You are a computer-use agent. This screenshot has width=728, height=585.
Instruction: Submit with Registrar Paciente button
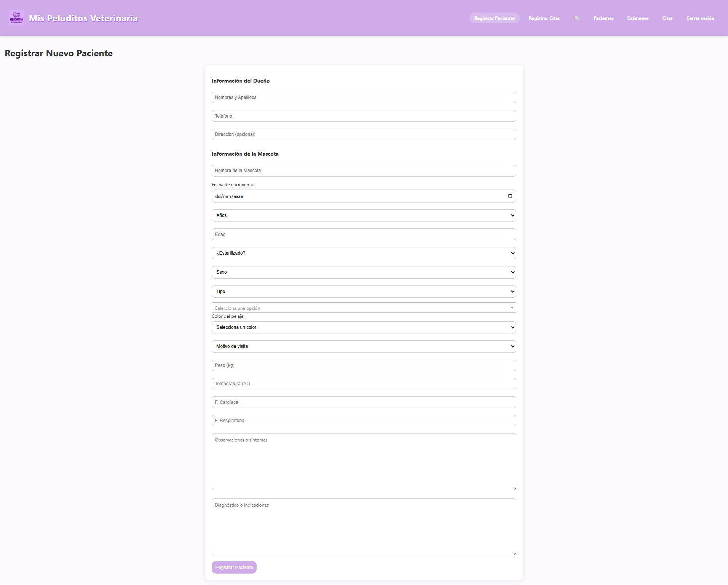click(x=234, y=567)
